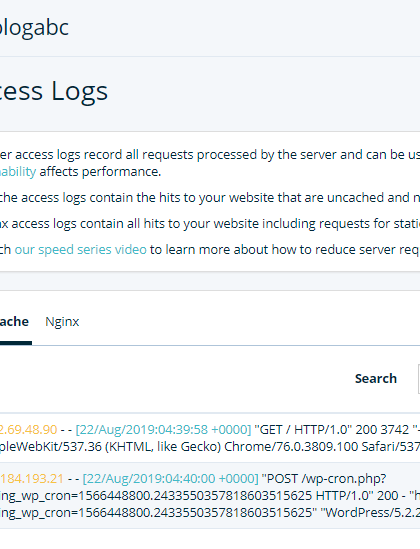The width and height of the screenshot is (420, 549).
Task: Click the timestamp [22/Aug/2019:04:40:00 +0000]
Action: [170, 479]
